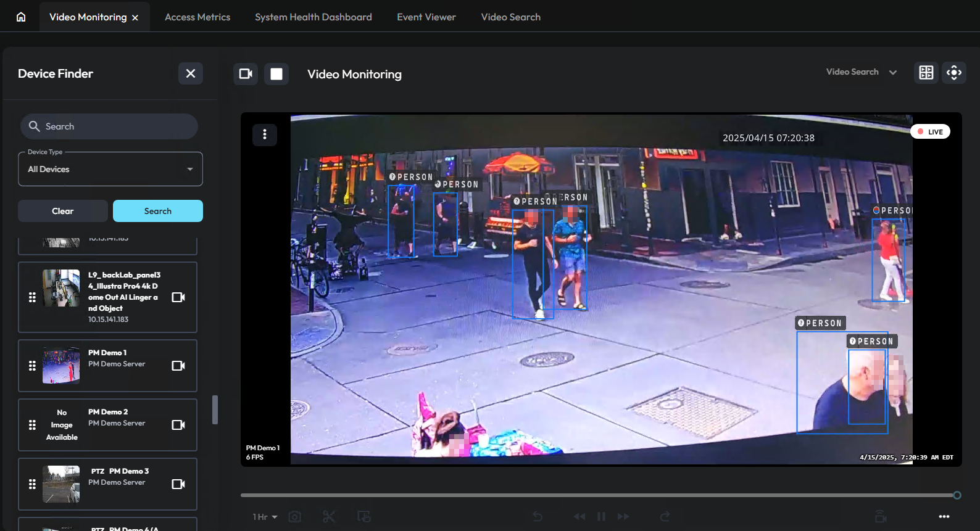The height and width of the screenshot is (531, 980).
Task: Click the white stop square button
Action: point(276,74)
